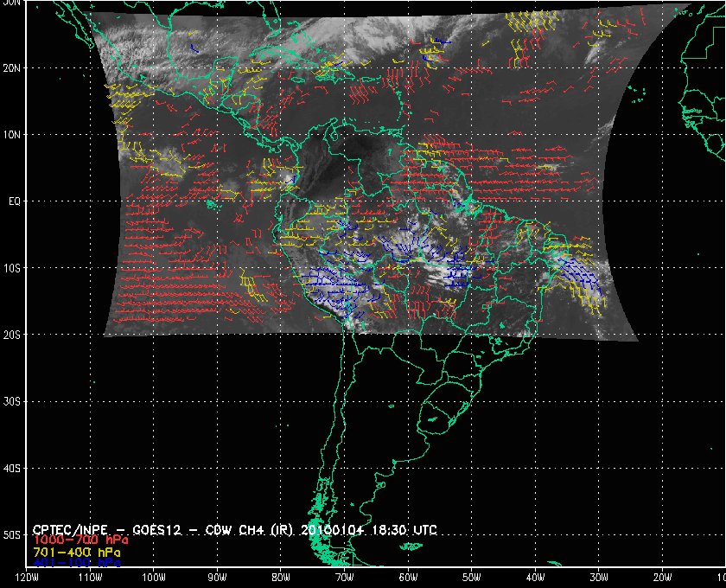726x588 pixels.
Task: Select the 120W longitude label
Action: [x=26, y=578]
